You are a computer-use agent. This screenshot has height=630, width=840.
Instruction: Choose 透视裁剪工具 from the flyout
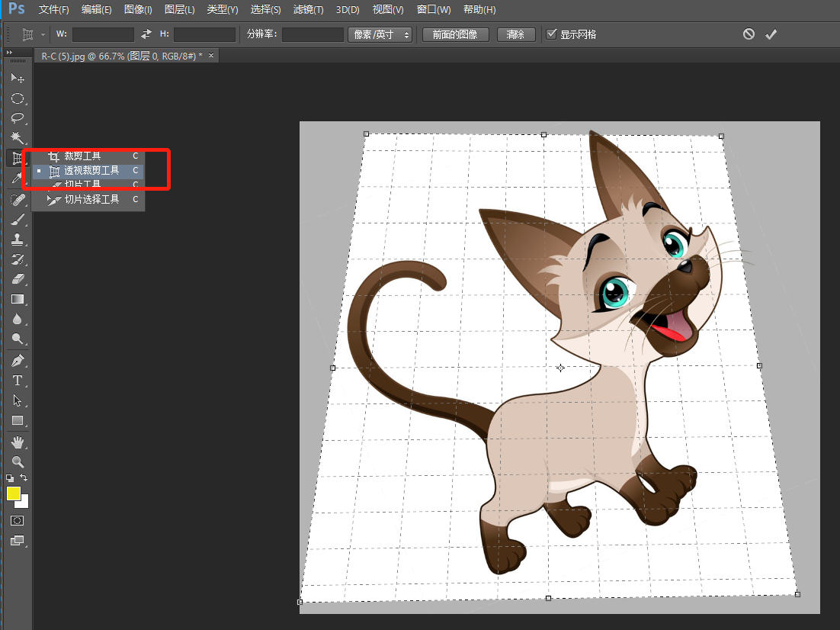click(x=88, y=171)
